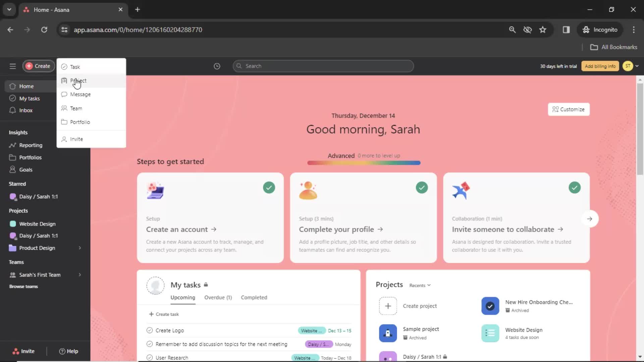Click the Website Design list icon in Projects
Screen dimensions: 644x362
point(490,333)
